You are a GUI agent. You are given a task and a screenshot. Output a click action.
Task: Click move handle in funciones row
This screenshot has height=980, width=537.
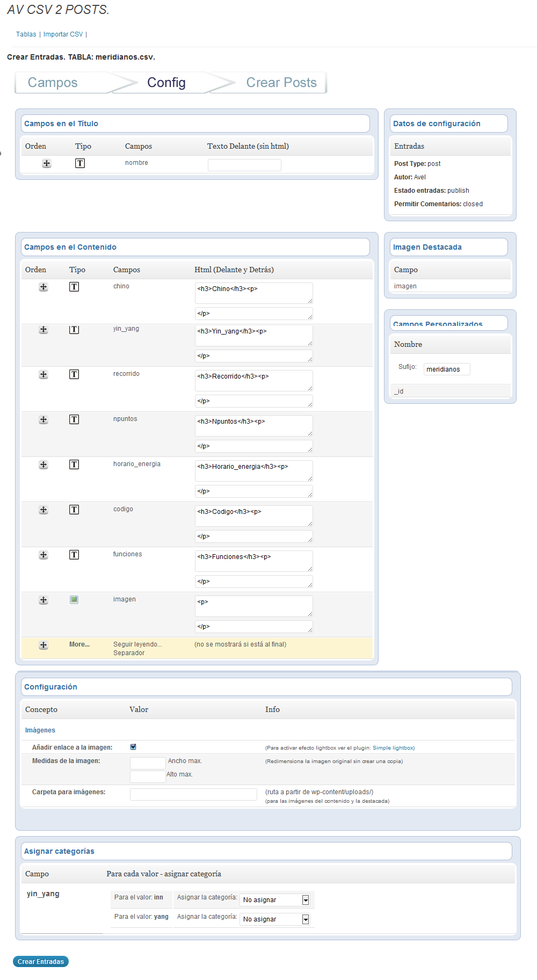[43, 555]
